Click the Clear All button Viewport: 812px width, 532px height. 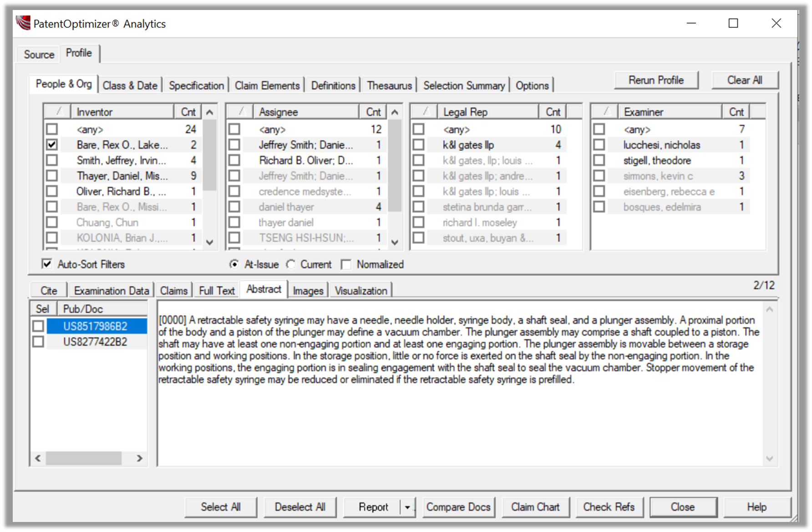pos(745,80)
